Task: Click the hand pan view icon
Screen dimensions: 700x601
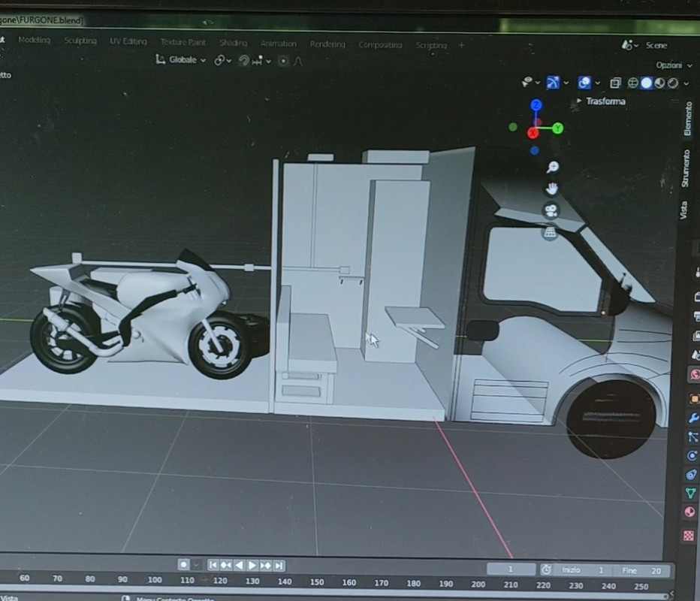Action: 552,188
